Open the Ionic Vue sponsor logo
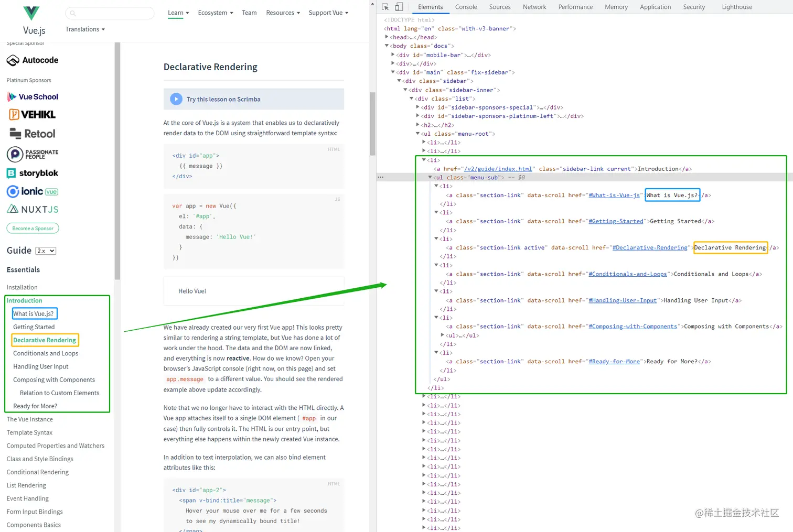Image resolution: width=793 pixels, height=532 pixels. coord(33,191)
